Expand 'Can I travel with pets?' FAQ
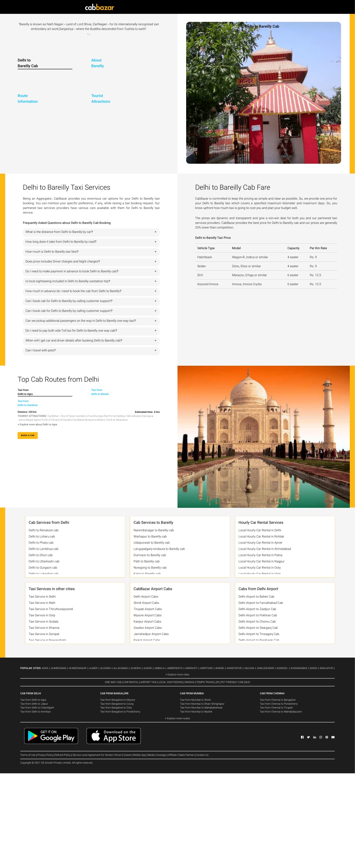 point(91,350)
